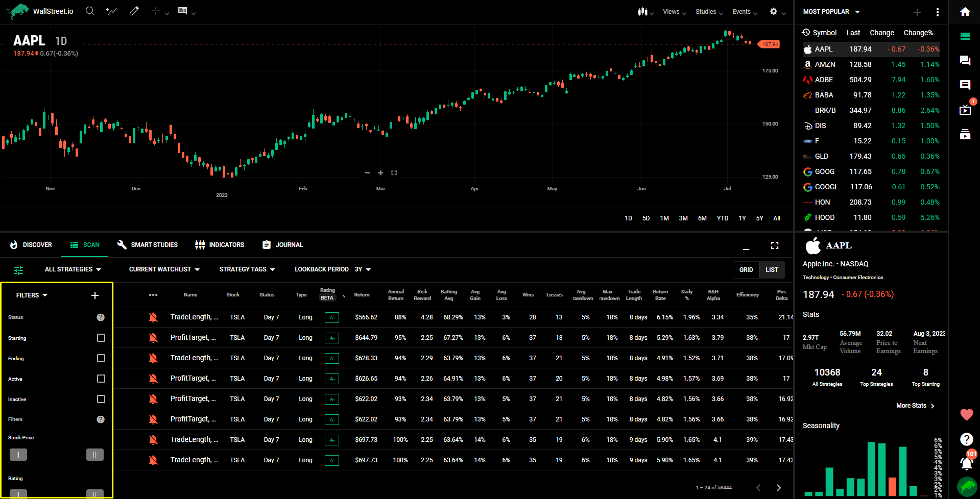Open filter sliders icon beside All Strategies
Screen dimensions: 980x499
(x=18, y=270)
